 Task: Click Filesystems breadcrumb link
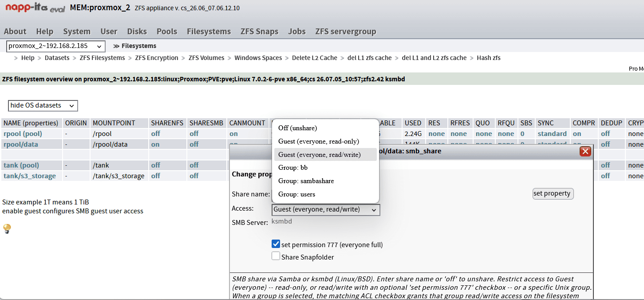[x=139, y=46]
